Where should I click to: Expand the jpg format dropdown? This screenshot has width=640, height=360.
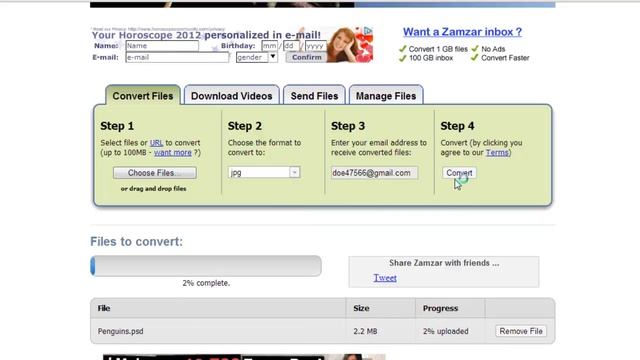tap(264, 172)
